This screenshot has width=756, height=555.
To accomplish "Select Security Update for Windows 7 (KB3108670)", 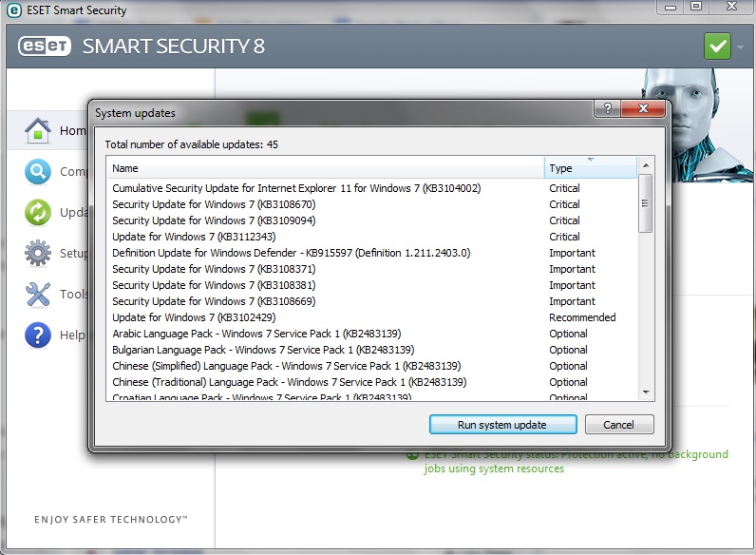I will tap(372, 204).
